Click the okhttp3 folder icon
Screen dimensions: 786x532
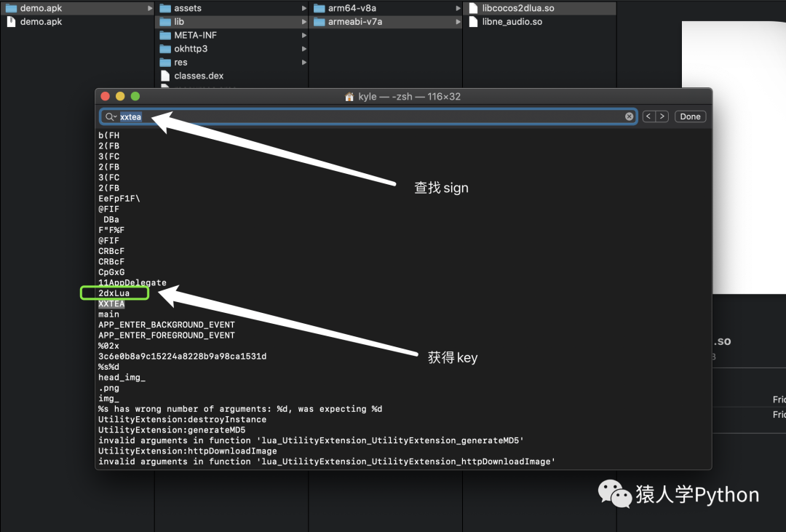(x=165, y=49)
